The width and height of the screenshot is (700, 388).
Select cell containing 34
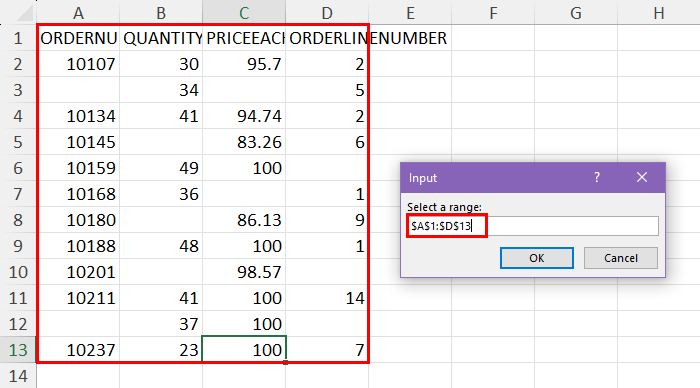(x=161, y=90)
